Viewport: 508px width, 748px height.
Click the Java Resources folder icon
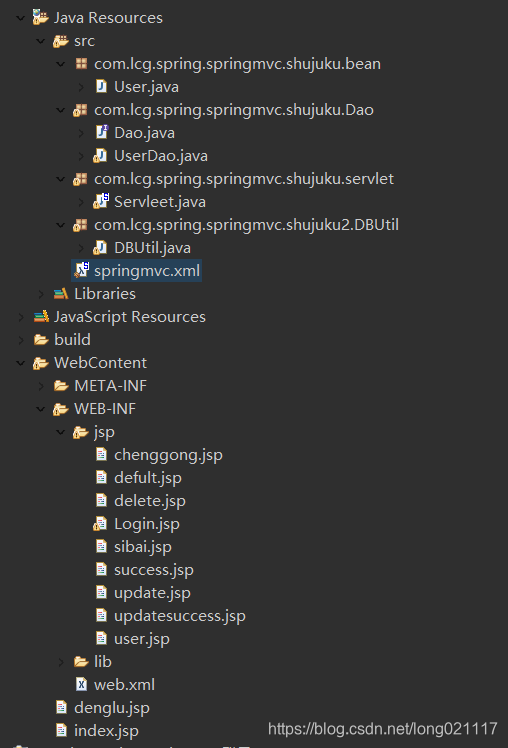(x=41, y=18)
